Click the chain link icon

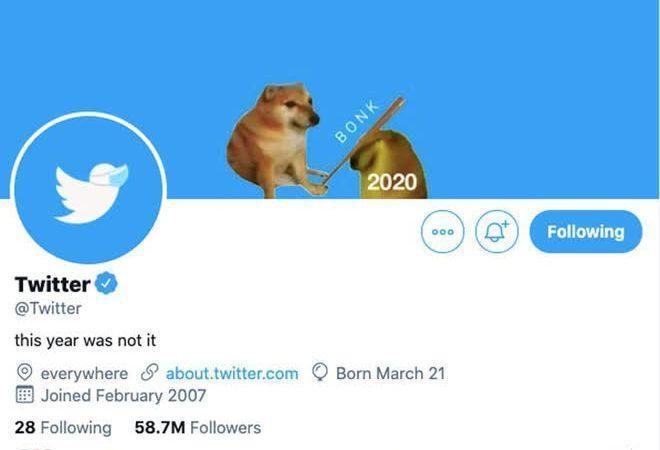tap(151, 373)
